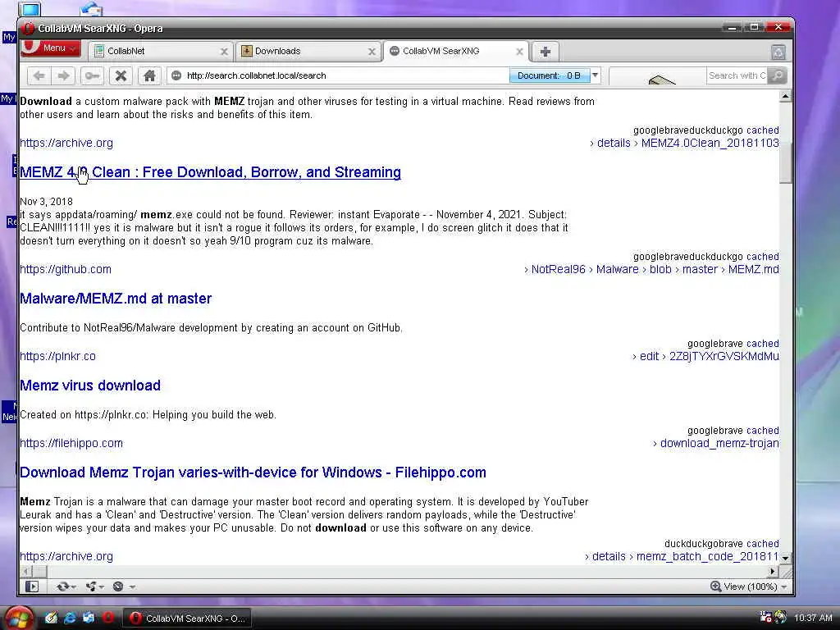This screenshot has height=630, width=840.
Task: Go to the Home page icon
Action: pos(149,75)
